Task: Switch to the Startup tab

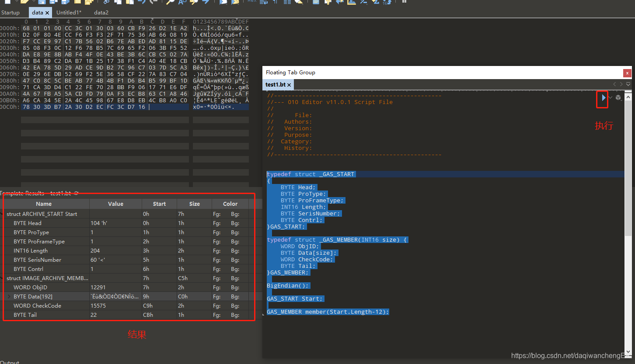Action: tap(10, 13)
